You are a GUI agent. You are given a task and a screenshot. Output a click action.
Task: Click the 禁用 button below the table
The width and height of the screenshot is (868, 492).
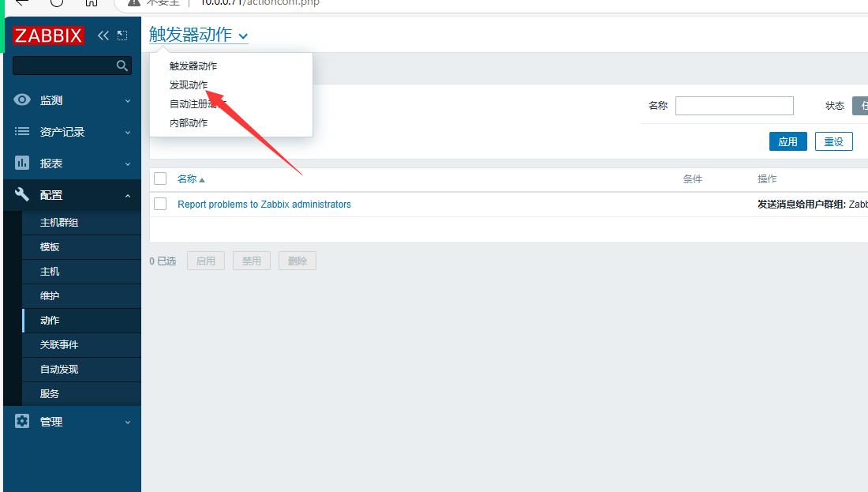tap(251, 261)
